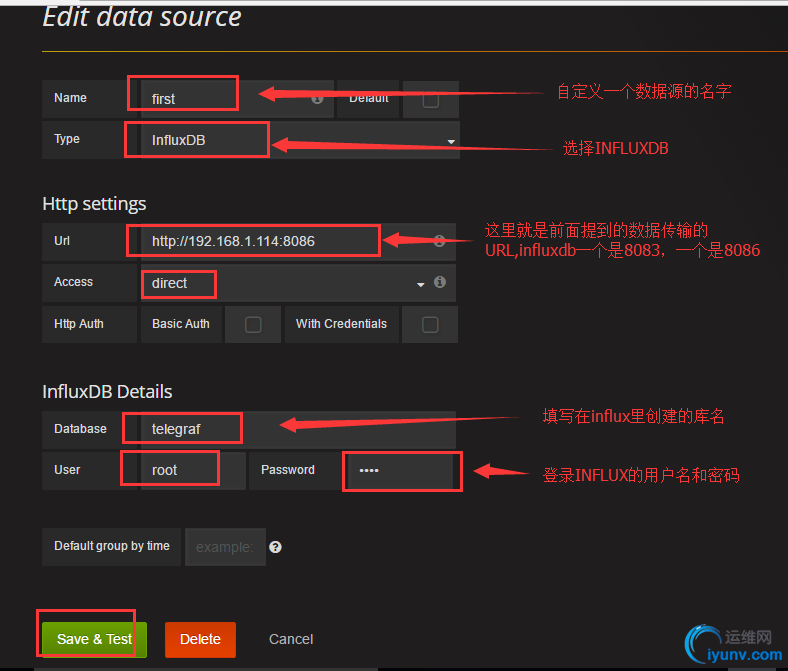Screen dimensions: 788x671
Task: Click the 'Http settings' section heading
Action: pos(94,204)
